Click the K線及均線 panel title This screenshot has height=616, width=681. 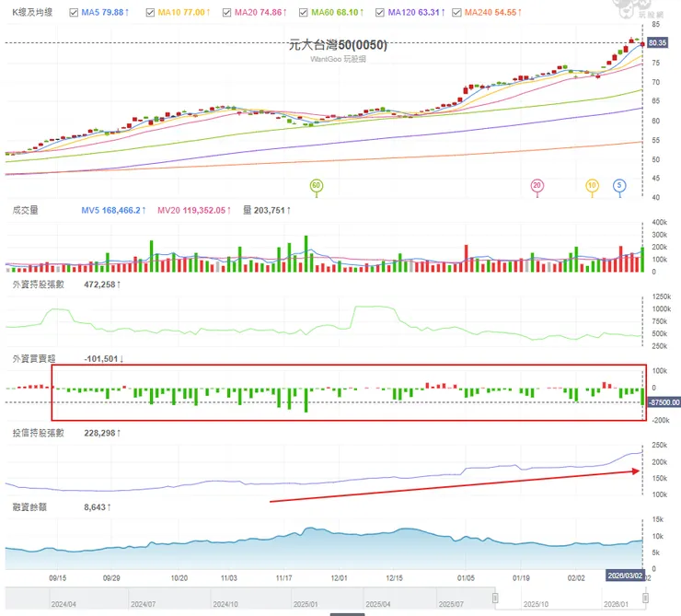click(32, 13)
